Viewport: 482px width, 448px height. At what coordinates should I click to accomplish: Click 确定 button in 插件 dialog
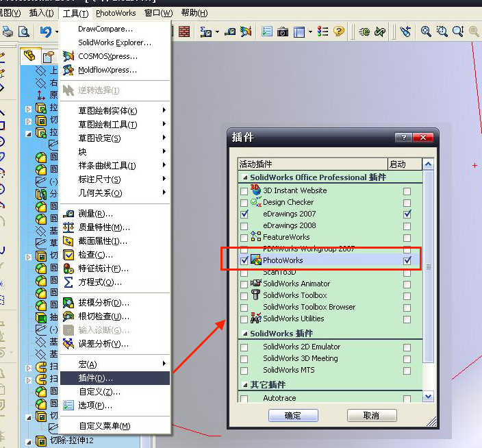pyautogui.click(x=293, y=415)
